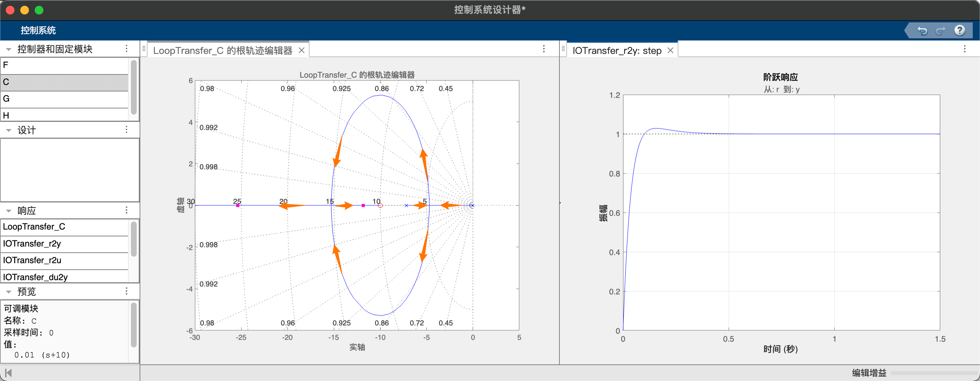Click the magenta closed-loop pole near -25
Screen dimensions: 980x381
[238, 205]
